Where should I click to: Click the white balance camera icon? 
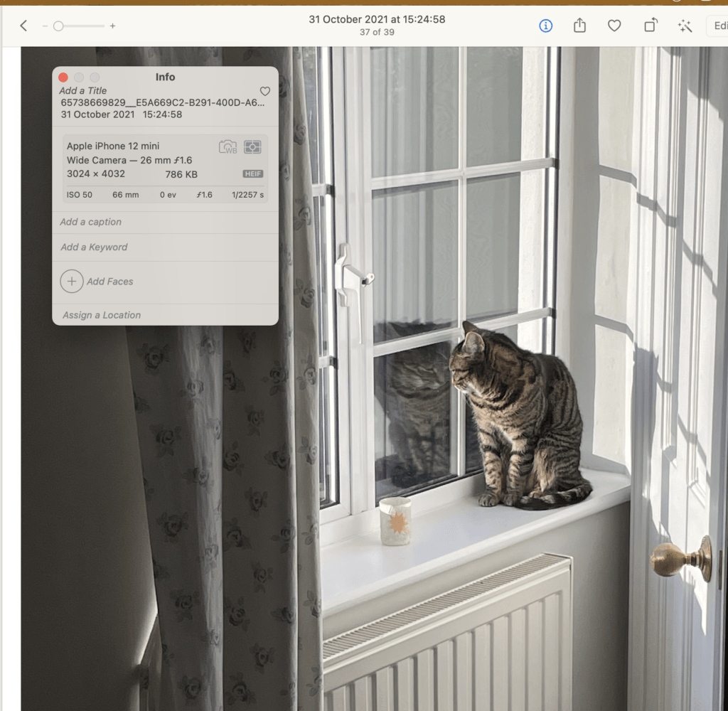(227, 147)
